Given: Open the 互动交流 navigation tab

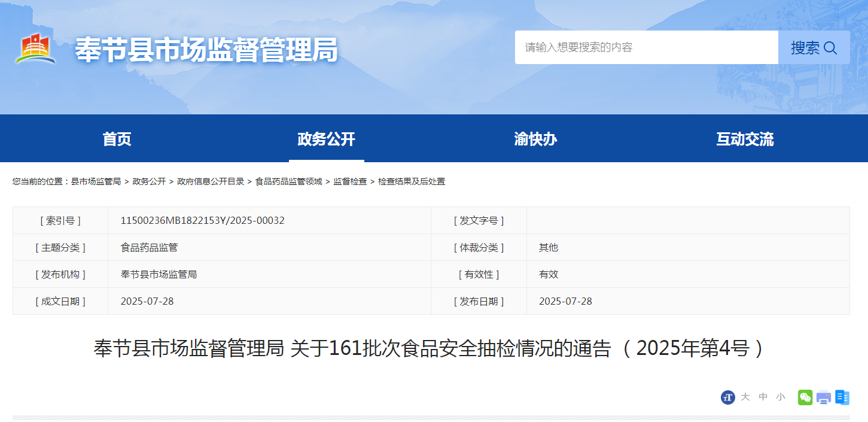Looking at the screenshot, I should [x=745, y=139].
